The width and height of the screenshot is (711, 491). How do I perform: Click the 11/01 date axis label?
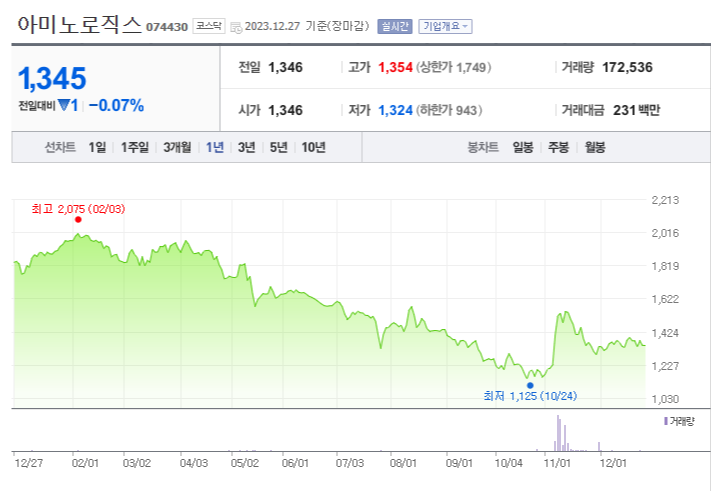tap(557, 464)
